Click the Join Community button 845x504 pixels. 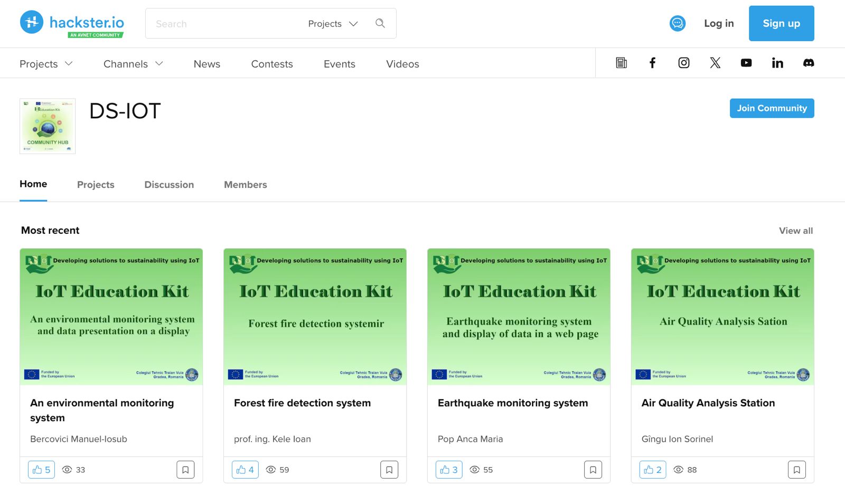(x=772, y=108)
